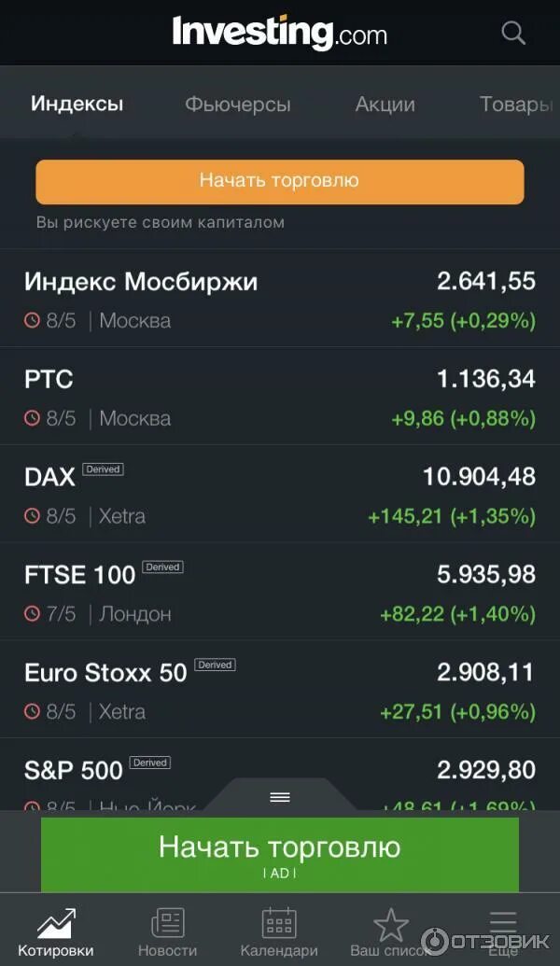Open the search magnifier icon
Screen dimensions: 560x966
click(x=513, y=32)
